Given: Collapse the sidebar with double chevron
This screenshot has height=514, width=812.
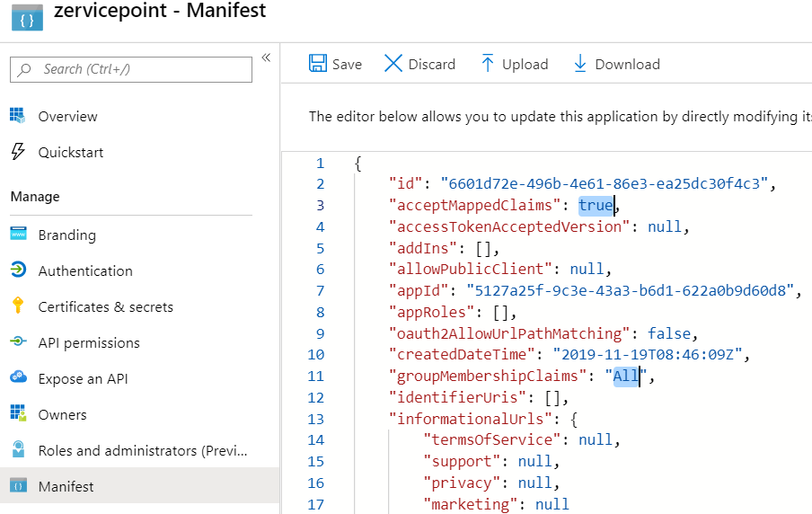Looking at the screenshot, I should pos(266,58).
